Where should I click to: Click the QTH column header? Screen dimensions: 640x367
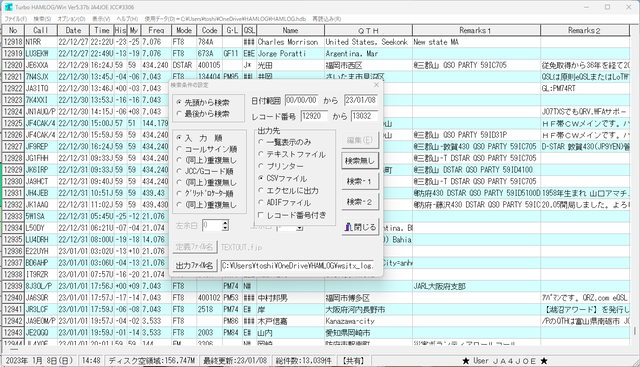click(368, 30)
